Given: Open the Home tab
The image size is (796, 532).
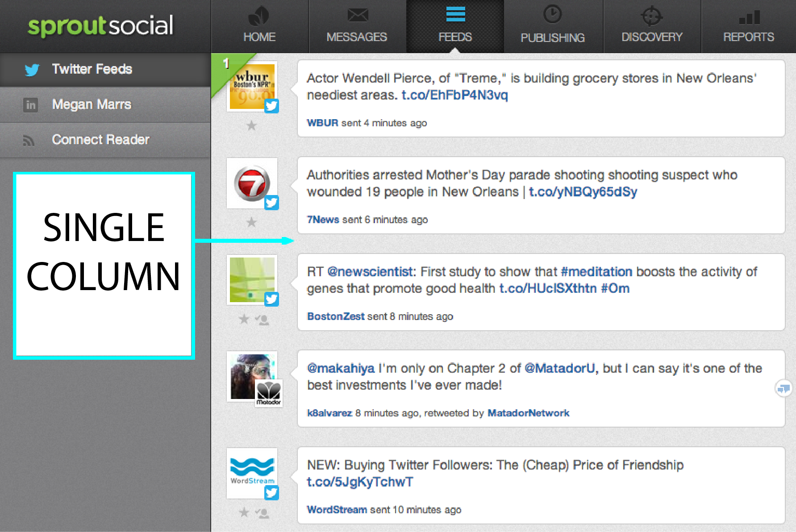Looking at the screenshot, I should click(x=259, y=26).
